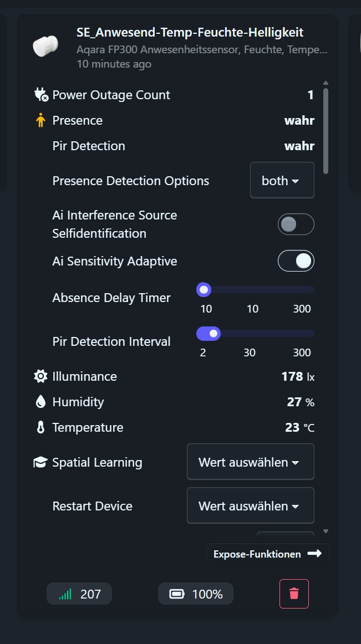
Task: Click the Temperature thermometer icon
Action: pos(40,428)
